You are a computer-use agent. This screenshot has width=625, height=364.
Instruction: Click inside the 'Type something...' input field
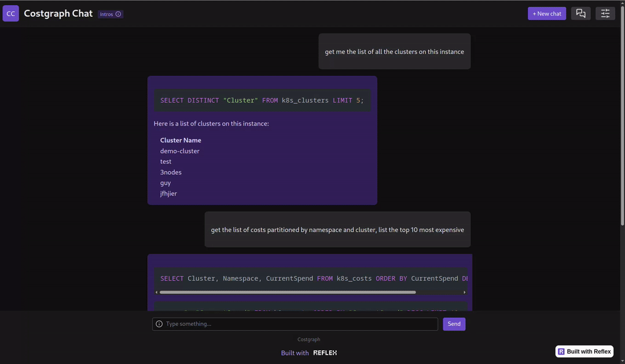(295, 323)
